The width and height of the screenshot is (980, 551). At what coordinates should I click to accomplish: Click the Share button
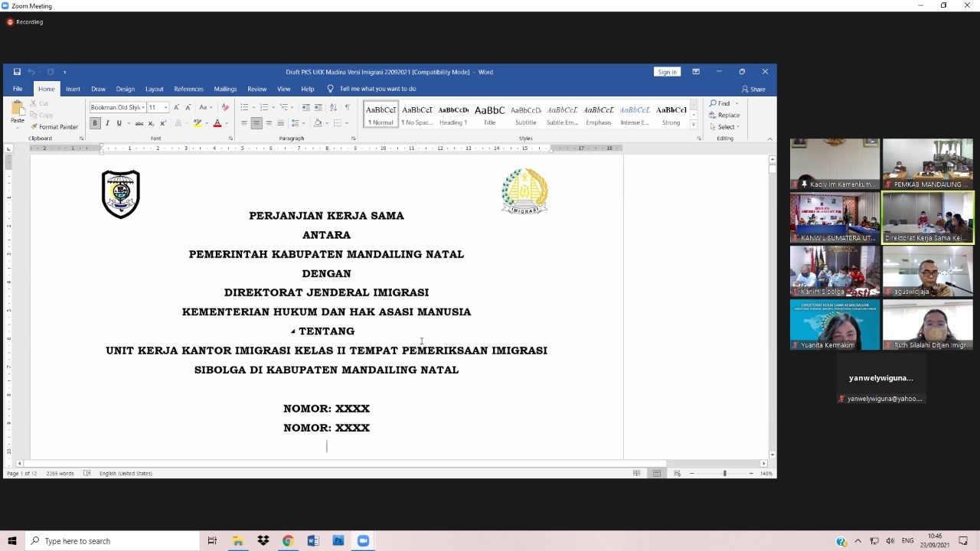753,89
